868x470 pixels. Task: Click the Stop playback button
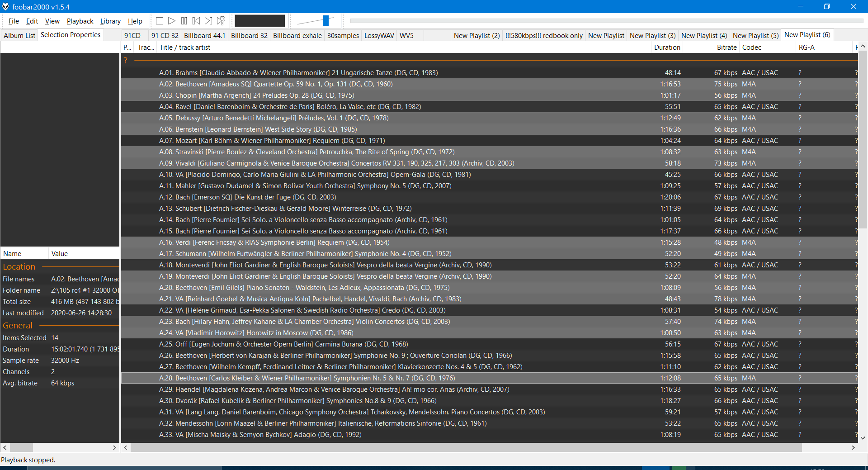(x=160, y=21)
